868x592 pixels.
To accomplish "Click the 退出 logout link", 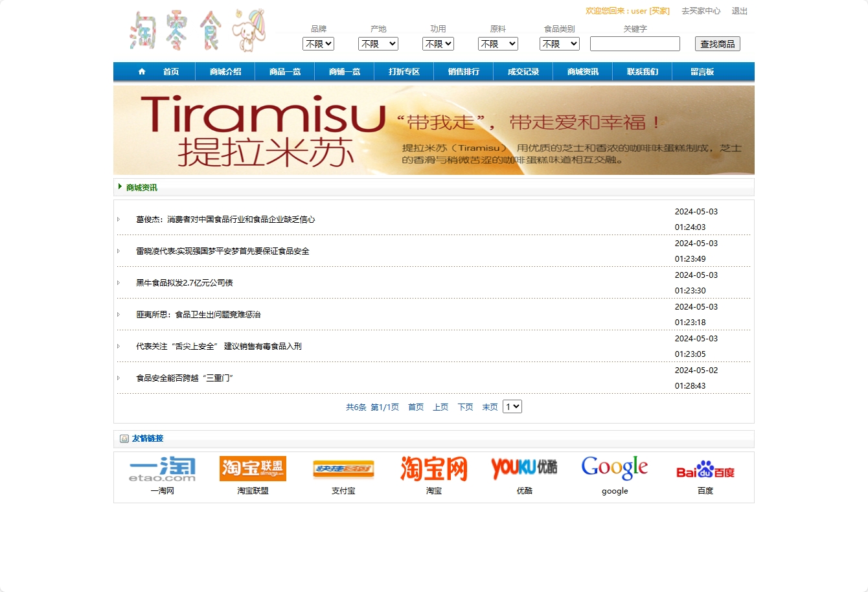I will (x=740, y=11).
